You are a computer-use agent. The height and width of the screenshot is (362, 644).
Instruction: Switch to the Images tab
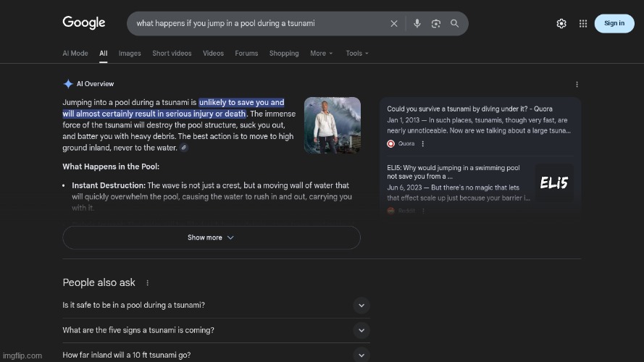click(x=130, y=53)
